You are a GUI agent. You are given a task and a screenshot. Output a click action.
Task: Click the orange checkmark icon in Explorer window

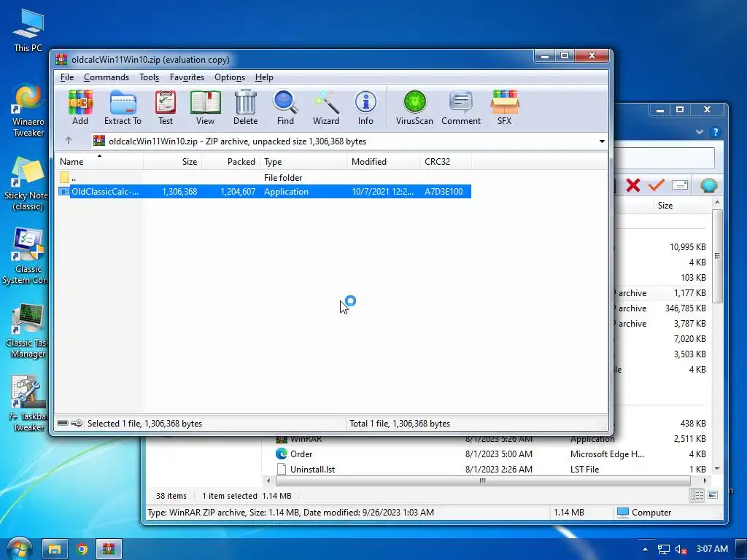pos(657,184)
